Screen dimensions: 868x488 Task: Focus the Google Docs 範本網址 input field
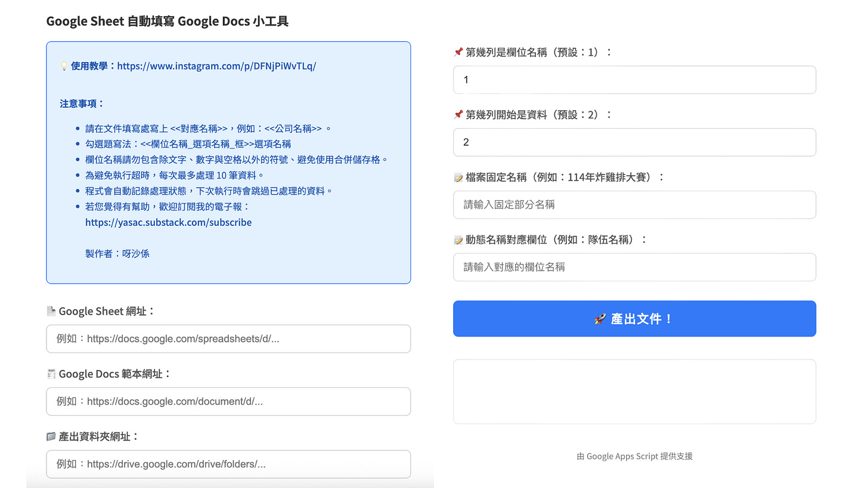228,402
